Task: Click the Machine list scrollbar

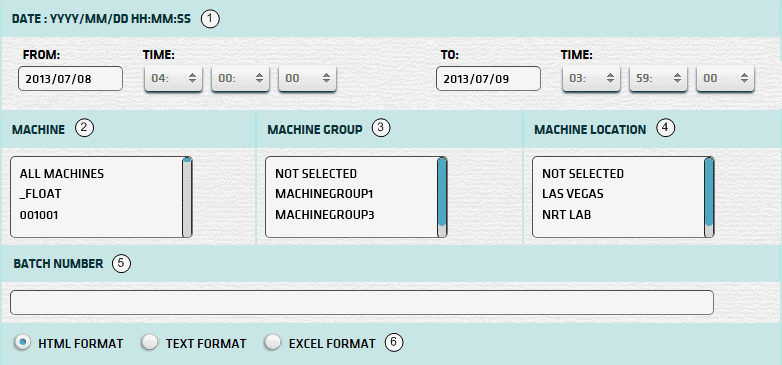Action: (187, 197)
